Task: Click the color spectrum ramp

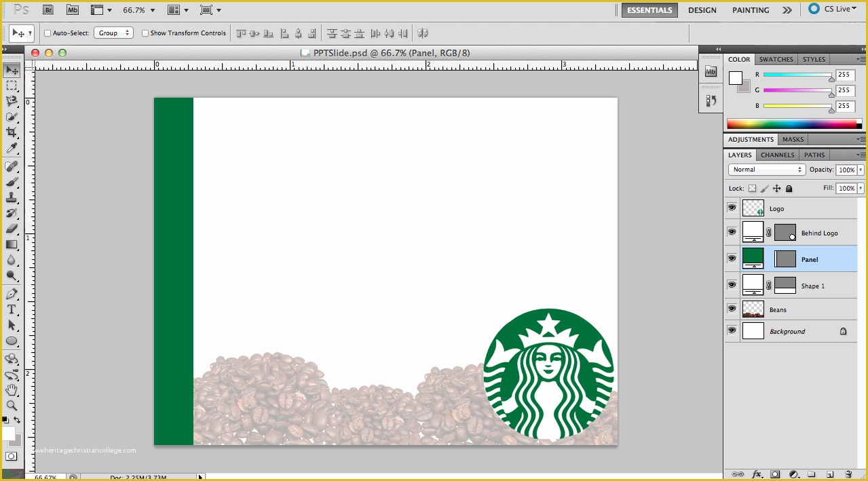Action: tap(791, 124)
